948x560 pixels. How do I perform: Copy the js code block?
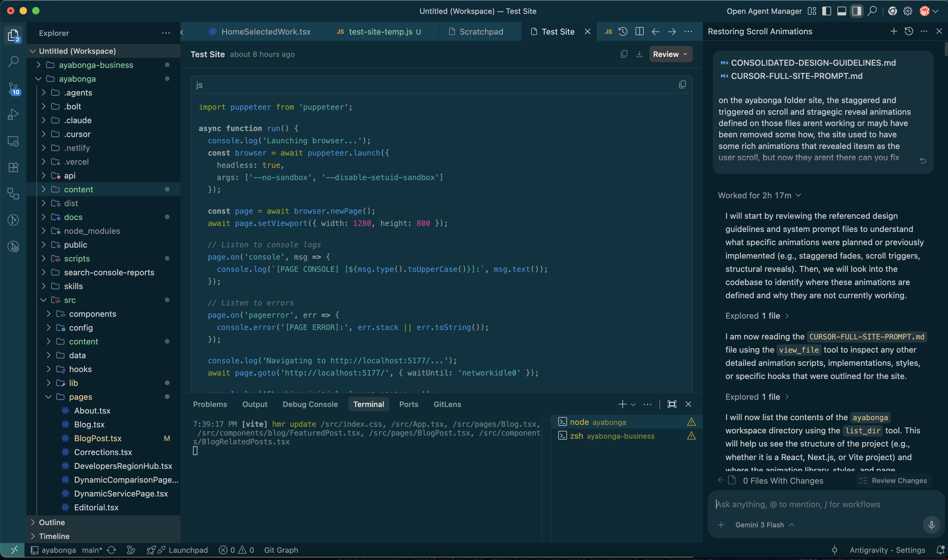[x=682, y=85]
